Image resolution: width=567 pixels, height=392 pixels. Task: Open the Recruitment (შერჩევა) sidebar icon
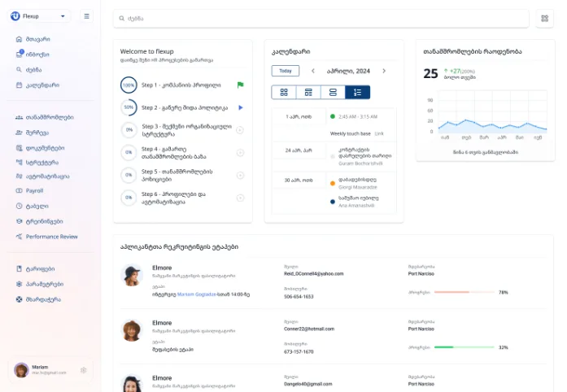coord(19,133)
